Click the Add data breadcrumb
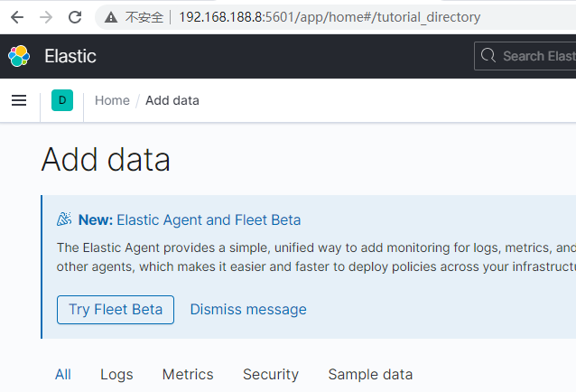 pyautogui.click(x=172, y=100)
